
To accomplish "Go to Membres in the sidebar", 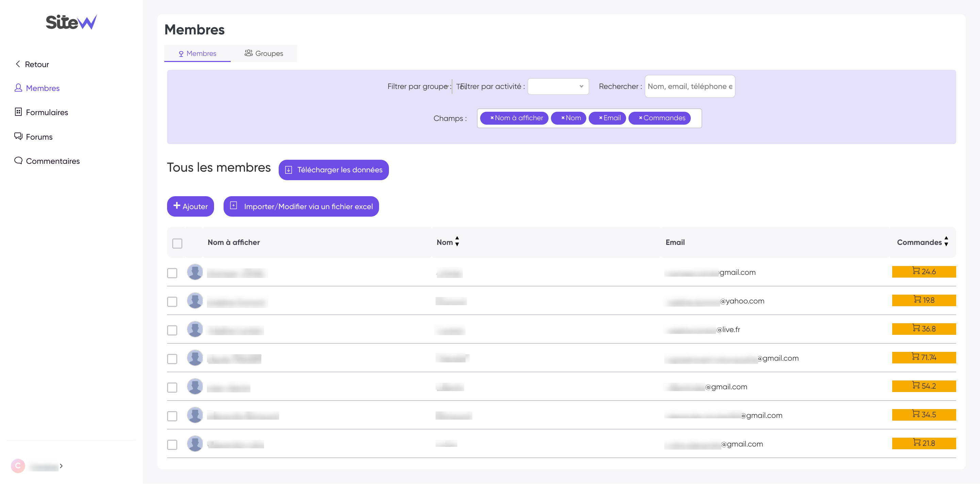I will pyautogui.click(x=37, y=88).
